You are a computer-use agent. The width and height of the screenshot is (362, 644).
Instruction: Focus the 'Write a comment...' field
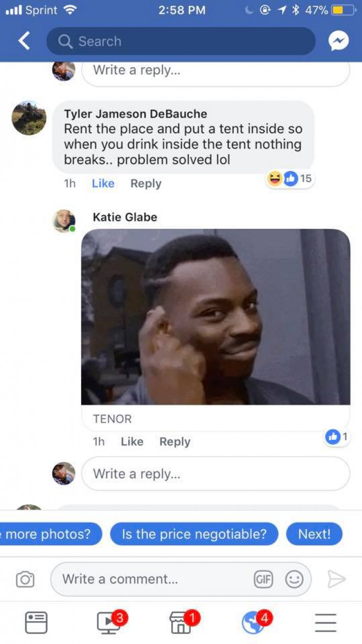pos(181,579)
